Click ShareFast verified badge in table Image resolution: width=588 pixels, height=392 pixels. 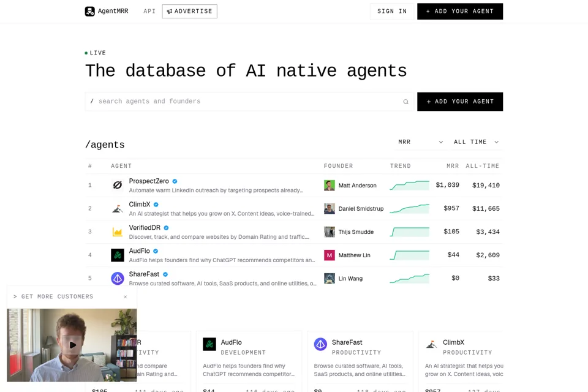[x=165, y=274]
